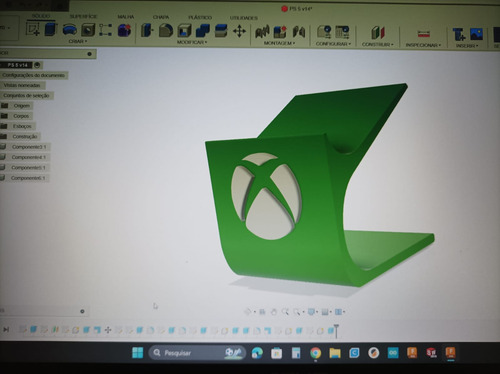The width and height of the screenshot is (500, 374).
Task: Select Conjuntos de seleção in browser
Action: point(26,96)
